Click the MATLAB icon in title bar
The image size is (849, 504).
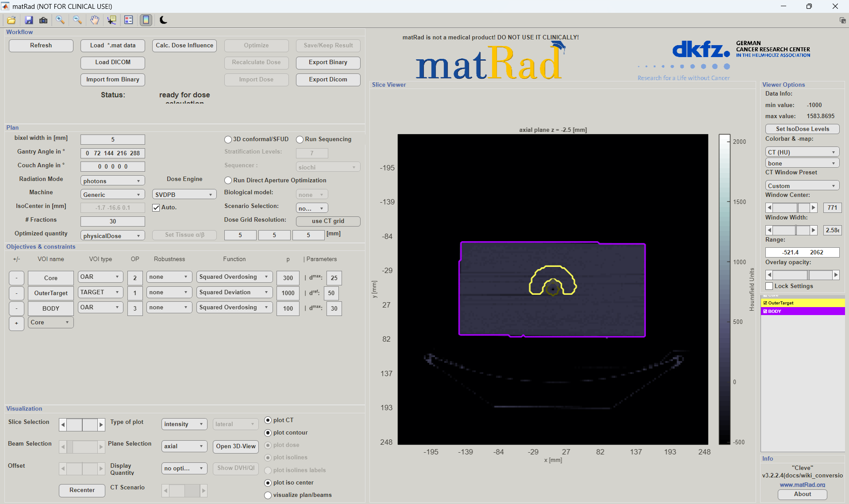point(5,6)
